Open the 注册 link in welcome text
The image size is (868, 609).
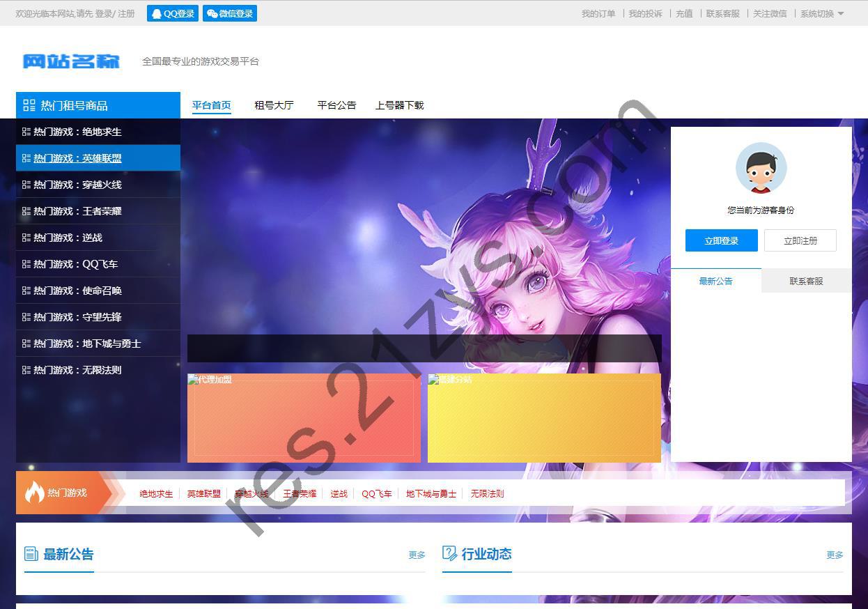(126, 13)
